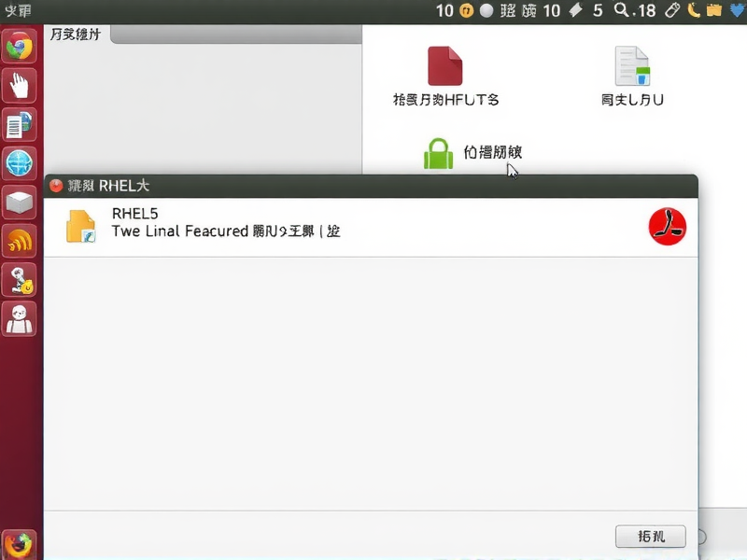Click the green padlock icon labeled 伯增励赎
This screenshot has height=560, width=747.
[438, 152]
